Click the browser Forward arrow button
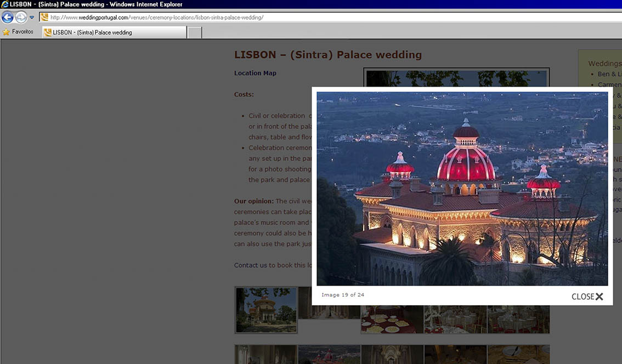The height and width of the screenshot is (364, 622). click(x=21, y=18)
